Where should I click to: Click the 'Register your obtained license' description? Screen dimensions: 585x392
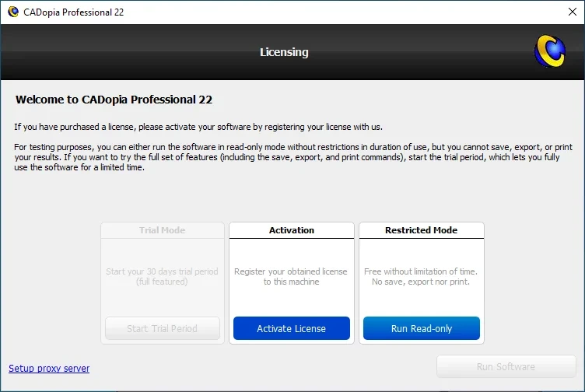pos(291,276)
